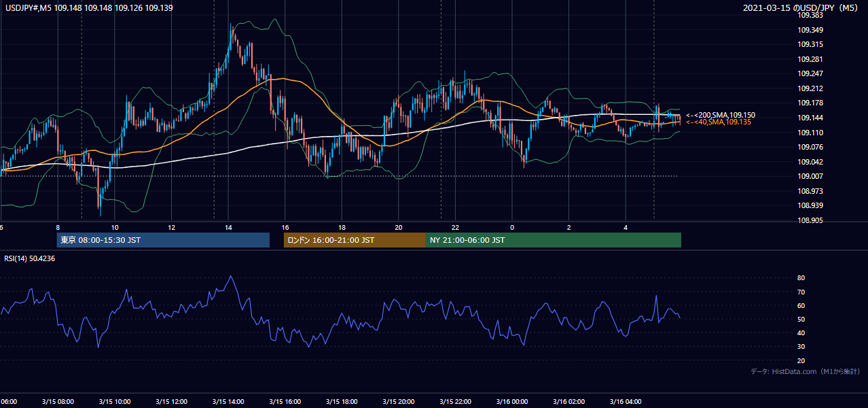Click hour label 20 under the price chart
The height and width of the screenshot is (408, 868).
pos(399,228)
